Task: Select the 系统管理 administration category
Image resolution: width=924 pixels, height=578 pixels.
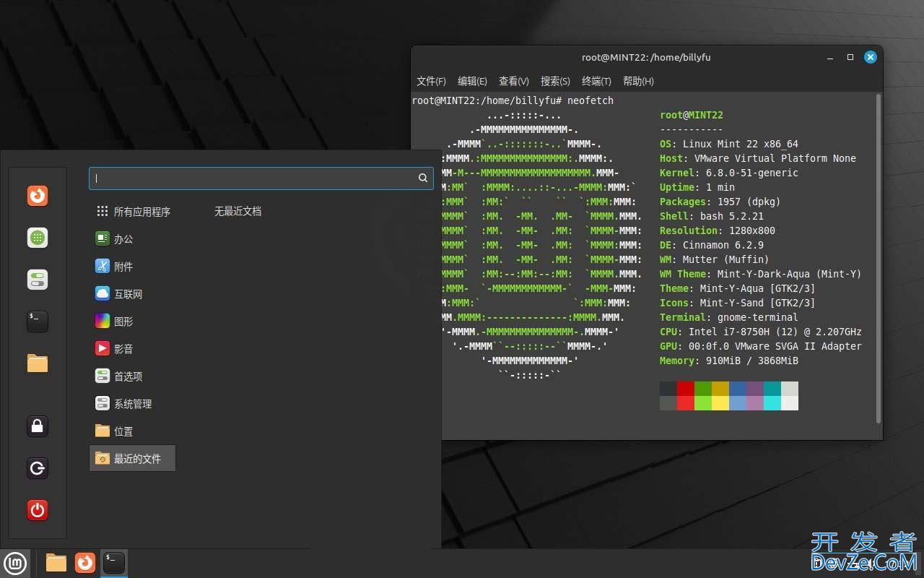Action: tap(133, 404)
